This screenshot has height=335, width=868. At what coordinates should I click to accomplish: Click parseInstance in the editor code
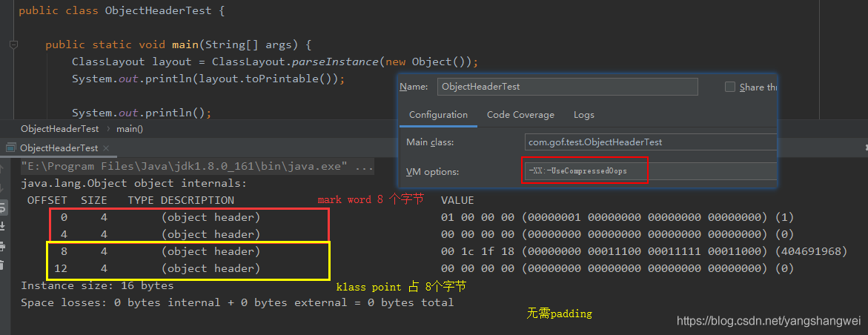(334, 62)
